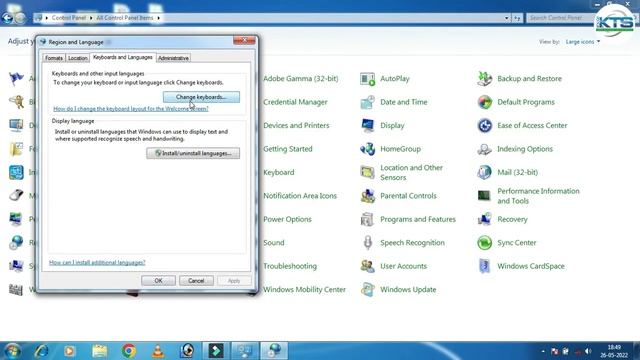Image resolution: width=640 pixels, height=360 pixels.
Task: Open Notification Area Icons
Action: pyautogui.click(x=300, y=196)
